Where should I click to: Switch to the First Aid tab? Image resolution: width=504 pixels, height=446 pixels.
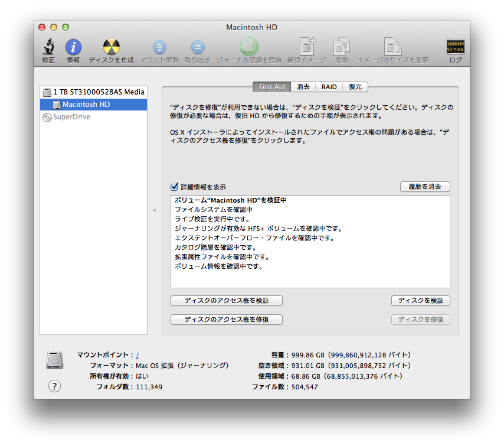[x=271, y=87]
